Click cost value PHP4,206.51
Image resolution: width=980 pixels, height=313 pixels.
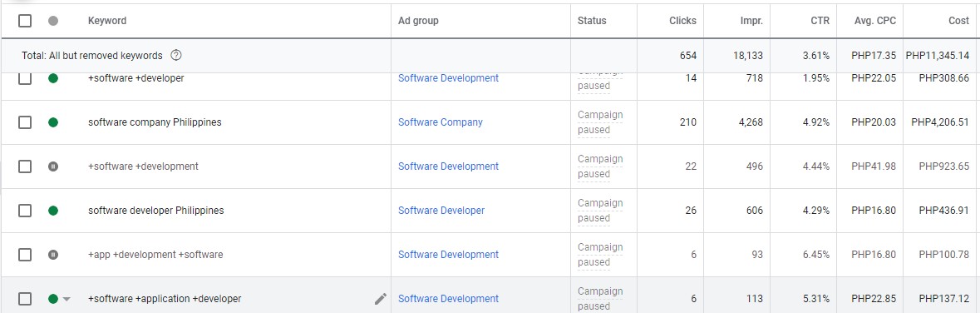coord(941,122)
